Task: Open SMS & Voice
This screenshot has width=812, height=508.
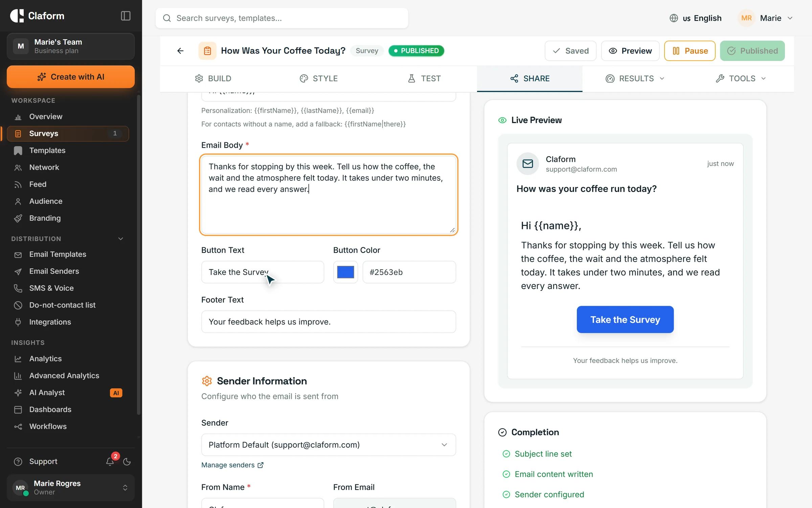Action: pos(68,288)
